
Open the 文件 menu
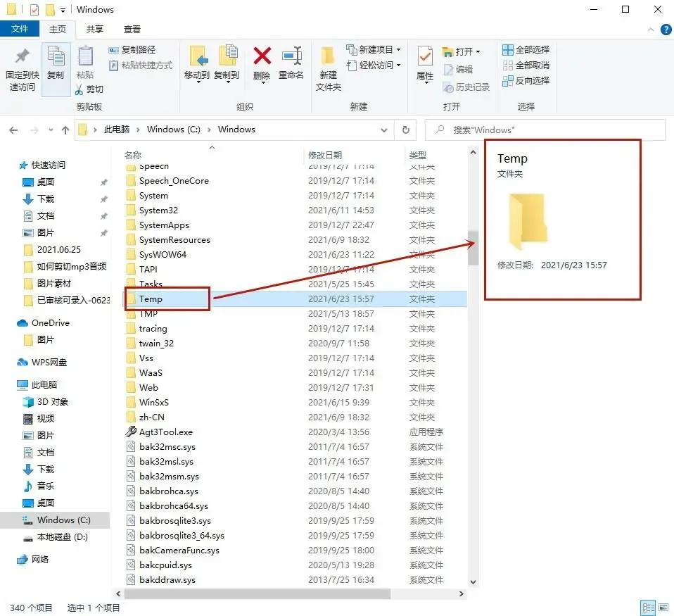click(20, 29)
